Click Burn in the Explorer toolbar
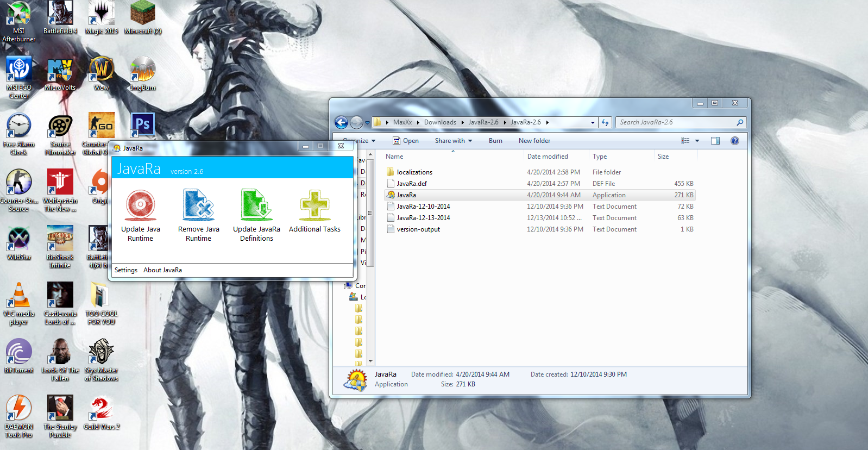Screen dimensions: 868x450 495,141
